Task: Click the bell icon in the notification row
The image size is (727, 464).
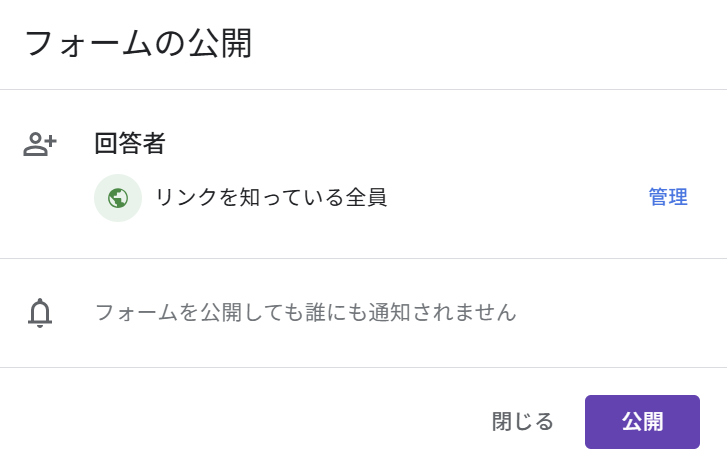Action: pyautogui.click(x=40, y=313)
